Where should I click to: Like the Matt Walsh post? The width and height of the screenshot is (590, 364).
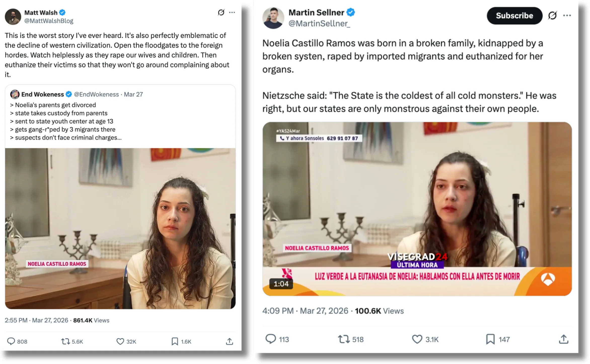(x=120, y=341)
